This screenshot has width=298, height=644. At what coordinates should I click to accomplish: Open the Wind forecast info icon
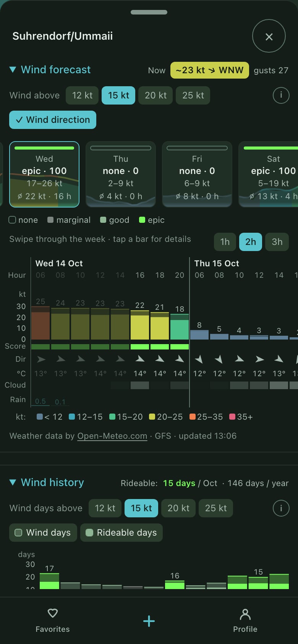pyautogui.click(x=281, y=95)
